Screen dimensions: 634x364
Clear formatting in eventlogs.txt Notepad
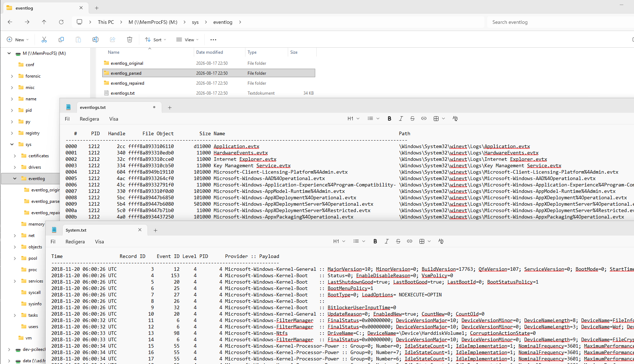pos(455,118)
